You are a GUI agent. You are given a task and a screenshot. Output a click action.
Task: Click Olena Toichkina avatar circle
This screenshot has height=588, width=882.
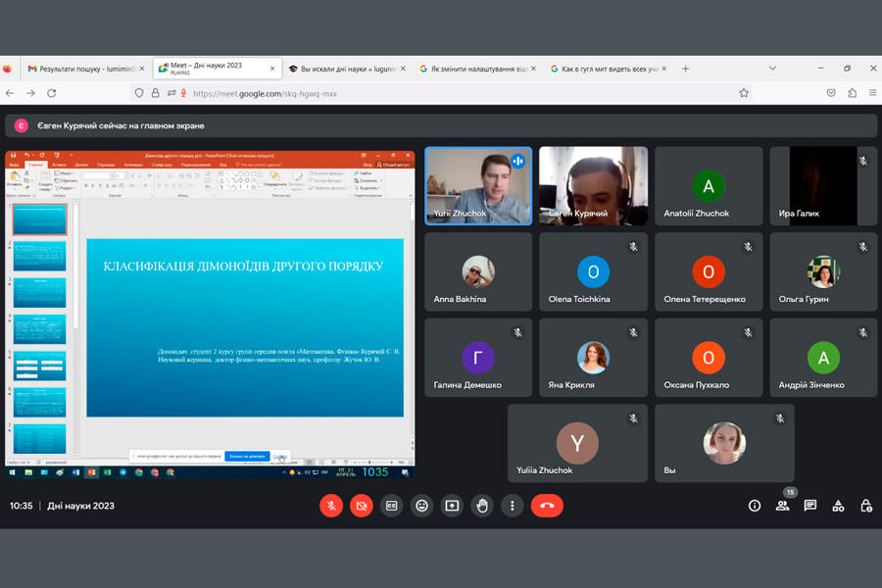pyautogui.click(x=594, y=271)
